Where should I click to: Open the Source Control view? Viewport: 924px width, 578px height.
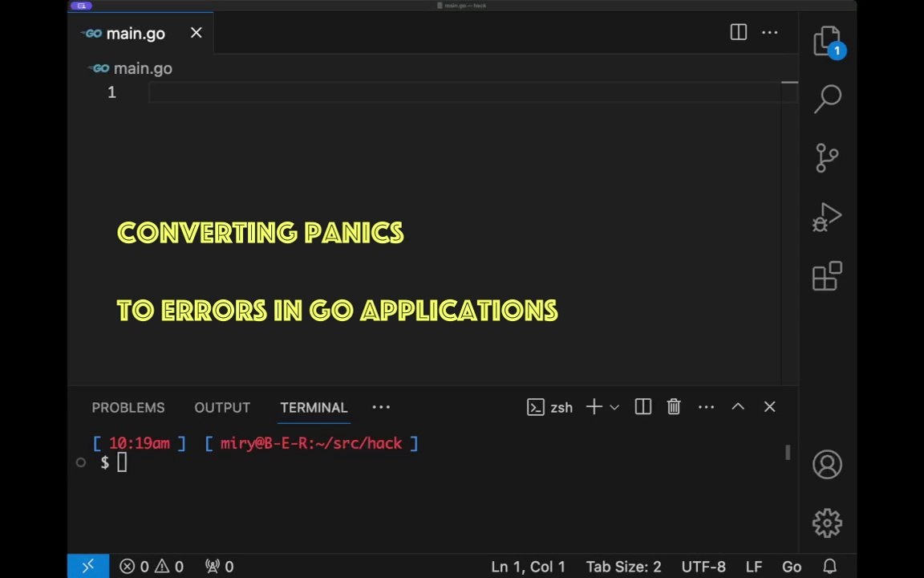click(x=828, y=157)
